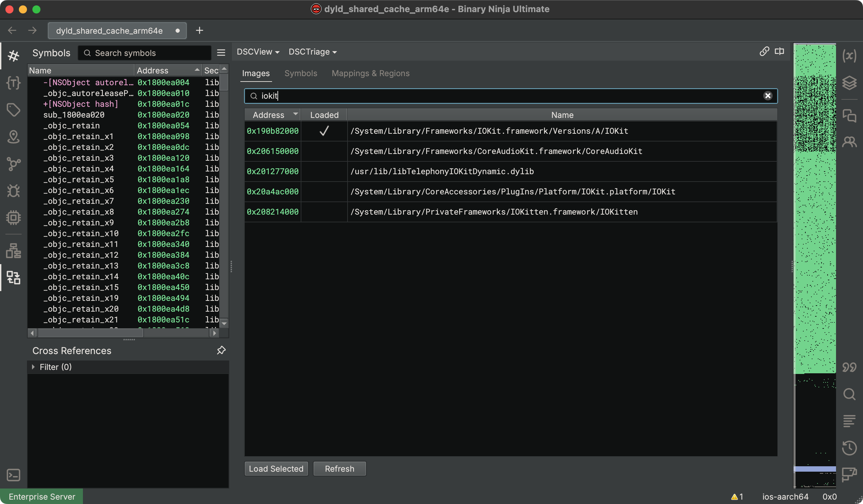Viewport: 863px width, 504px height.
Task: Expand the Cross References Filter
Action: tap(33, 367)
